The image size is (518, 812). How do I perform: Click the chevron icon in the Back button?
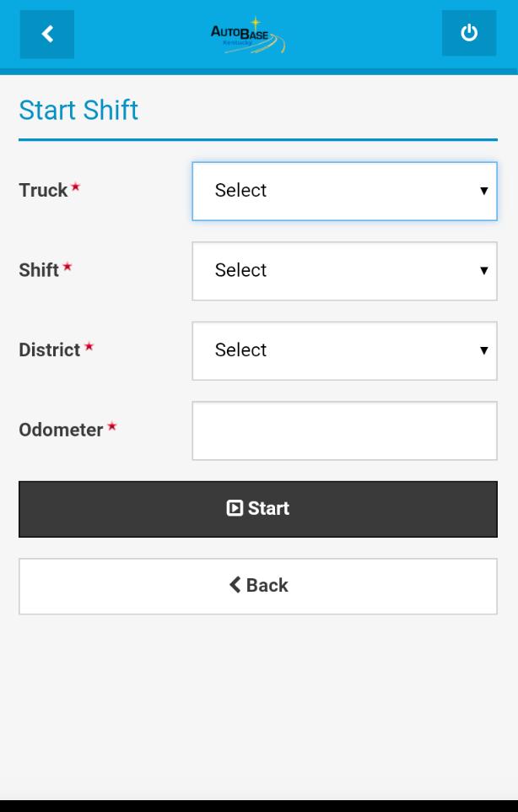pyautogui.click(x=235, y=585)
